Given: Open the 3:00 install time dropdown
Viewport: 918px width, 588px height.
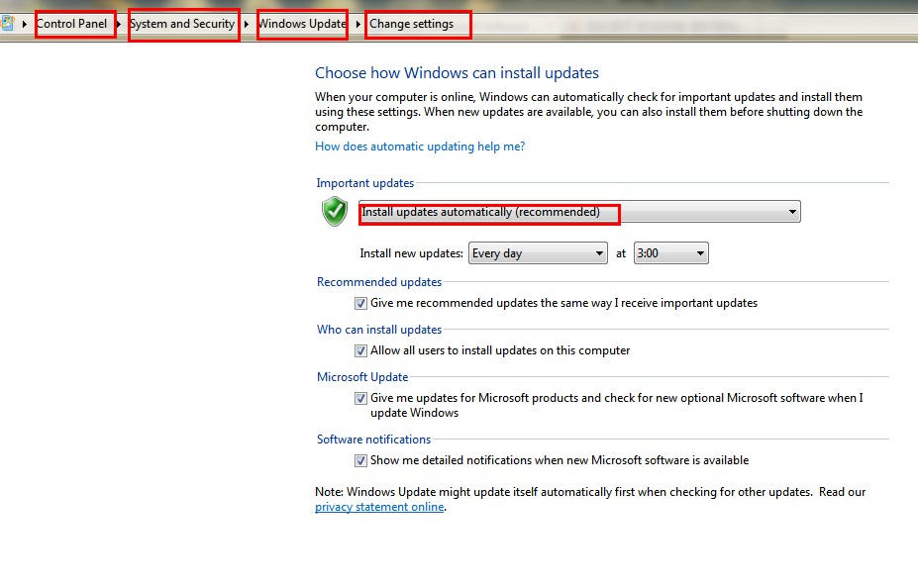Looking at the screenshot, I should click(671, 253).
